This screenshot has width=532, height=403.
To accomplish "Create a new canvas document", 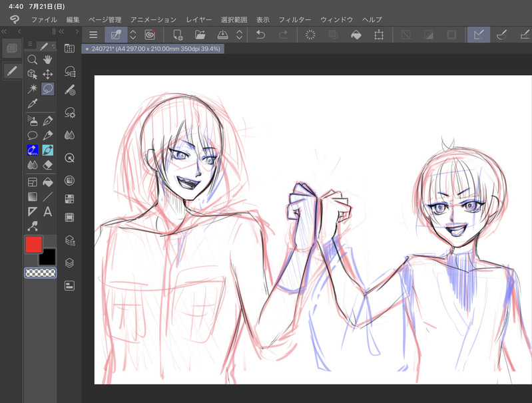I will [178, 35].
